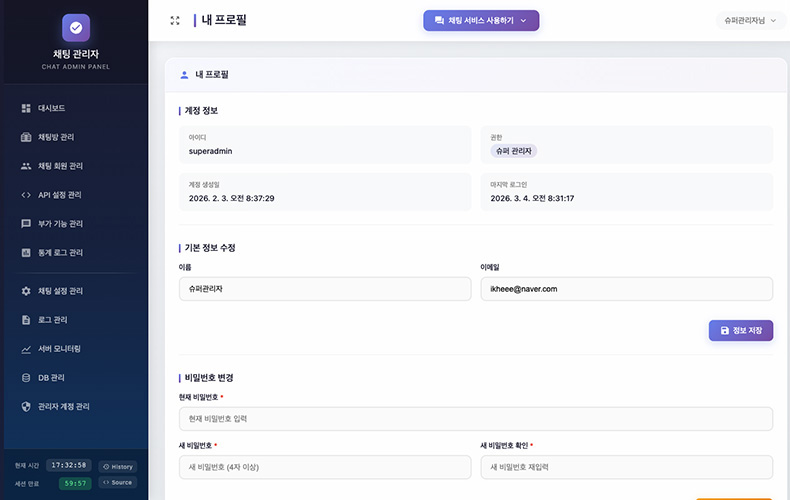The width and height of the screenshot is (790, 500).
Task: Click the person icon in 내 프로필 card header
Action: [x=184, y=75]
